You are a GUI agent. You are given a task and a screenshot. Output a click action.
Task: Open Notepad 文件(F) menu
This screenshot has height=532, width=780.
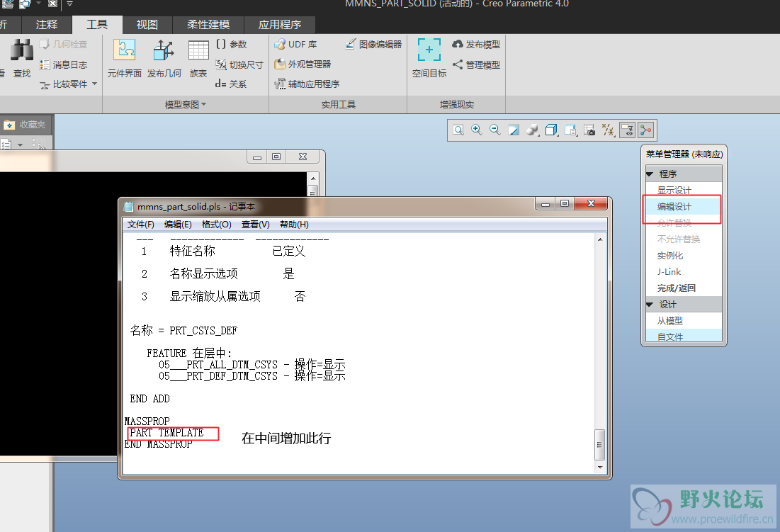tap(141, 225)
